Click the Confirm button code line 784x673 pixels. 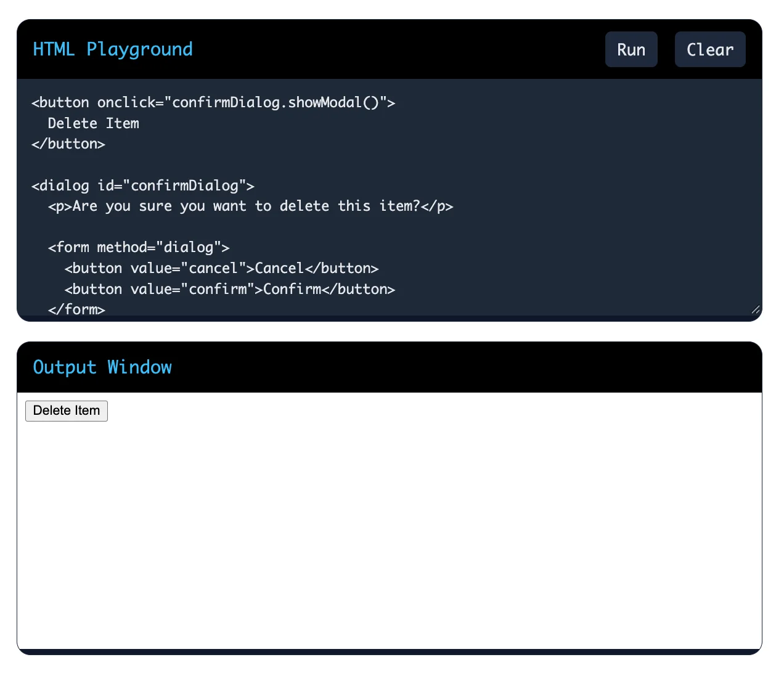point(230,289)
